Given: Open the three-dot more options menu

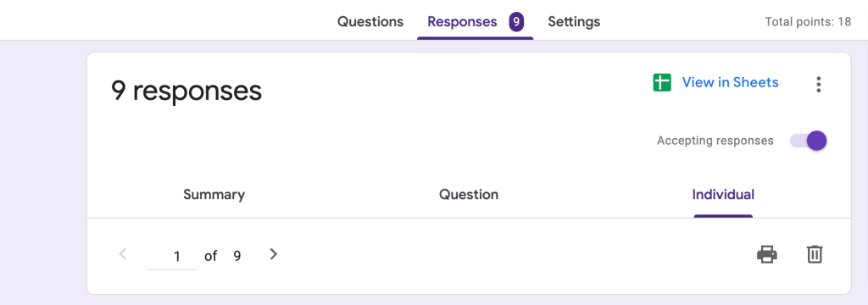Looking at the screenshot, I should [818, 84].
